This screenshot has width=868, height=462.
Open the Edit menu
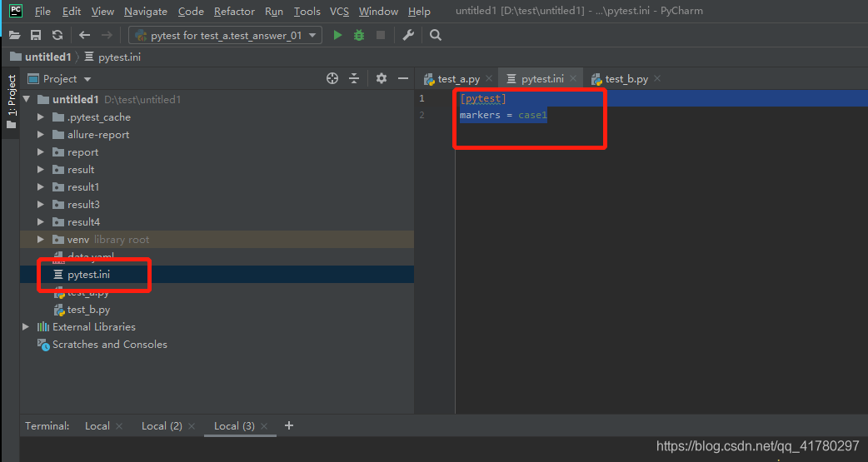pos(72,11)
